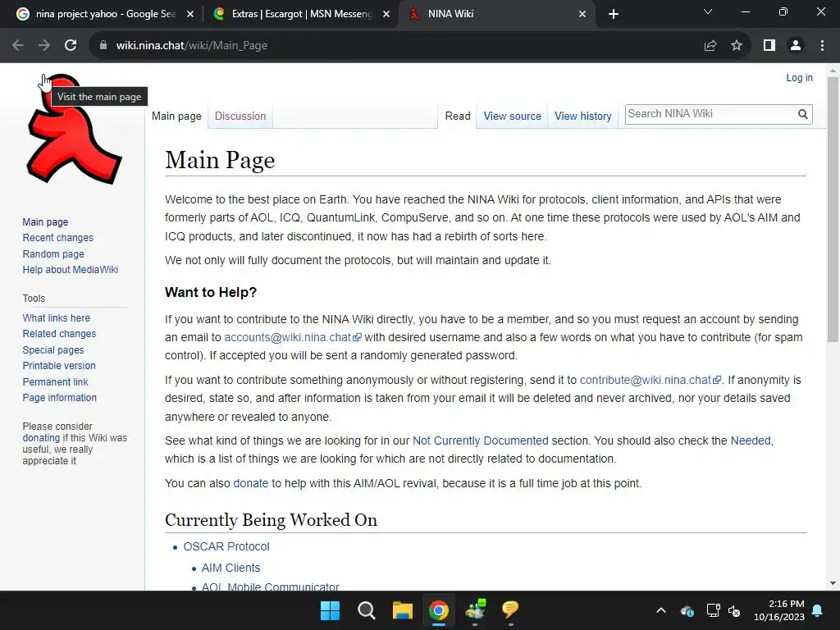Click the cloud sync tray icon
Viewport: 840px width, 630px height.
[x=687, y=610]
